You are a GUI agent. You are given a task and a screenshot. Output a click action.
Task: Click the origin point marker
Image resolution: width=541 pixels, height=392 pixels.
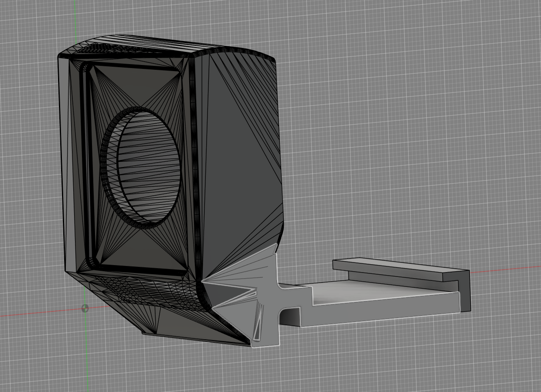click(85, 309)
